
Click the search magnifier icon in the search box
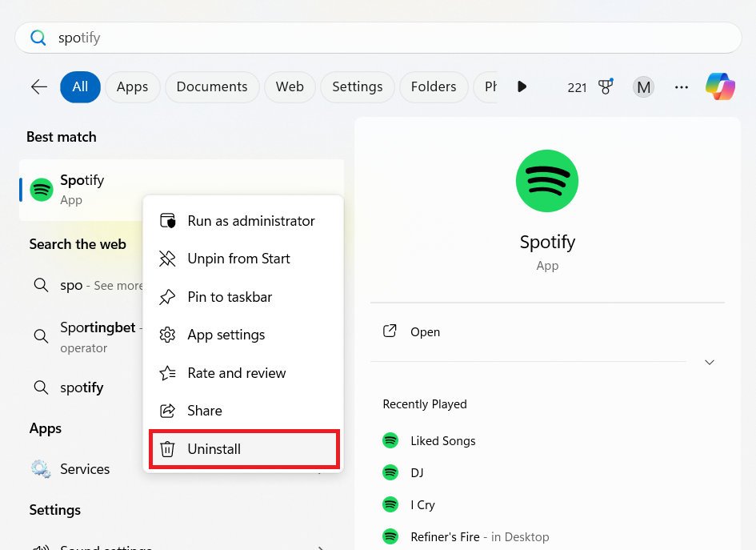38,38
